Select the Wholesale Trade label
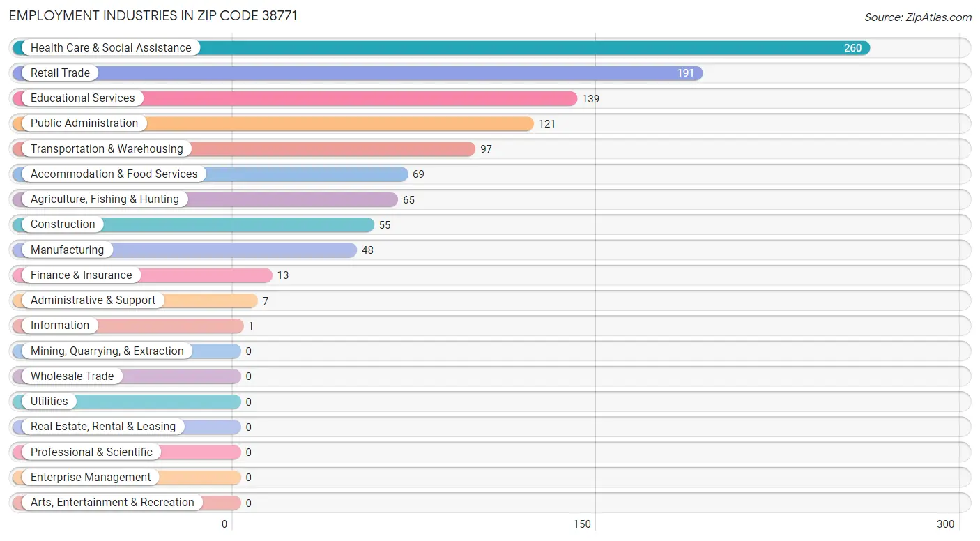Screen dimensions: 980x541 click(72, 376)
